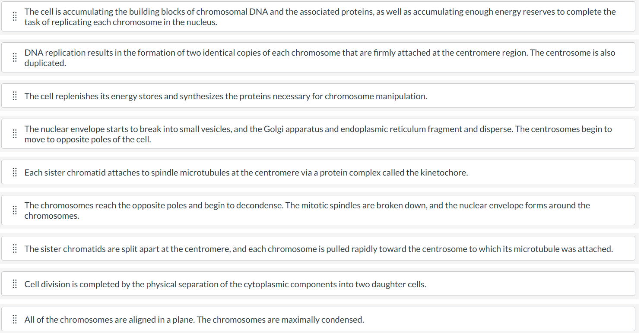Viewport: 644px width, 333px height.
Task: Grab the drag handle beside the chromosome decondensation card
Action: click(x=14, y=210)
